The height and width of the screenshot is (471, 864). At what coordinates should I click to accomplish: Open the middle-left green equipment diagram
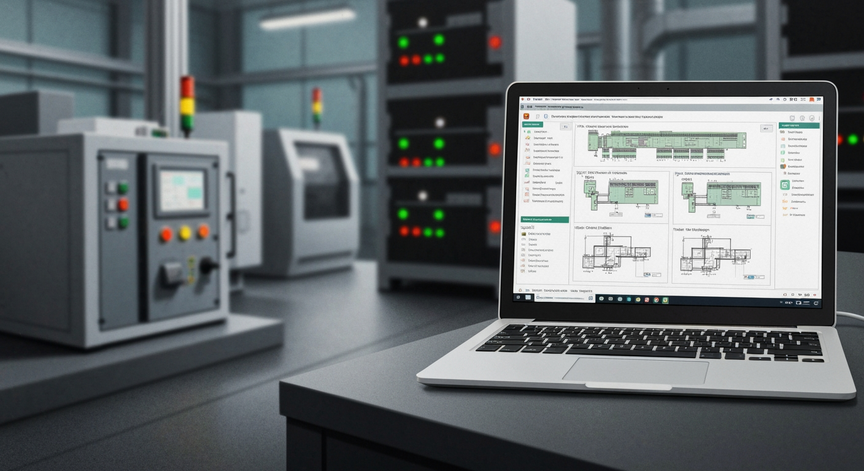[620, 196]
